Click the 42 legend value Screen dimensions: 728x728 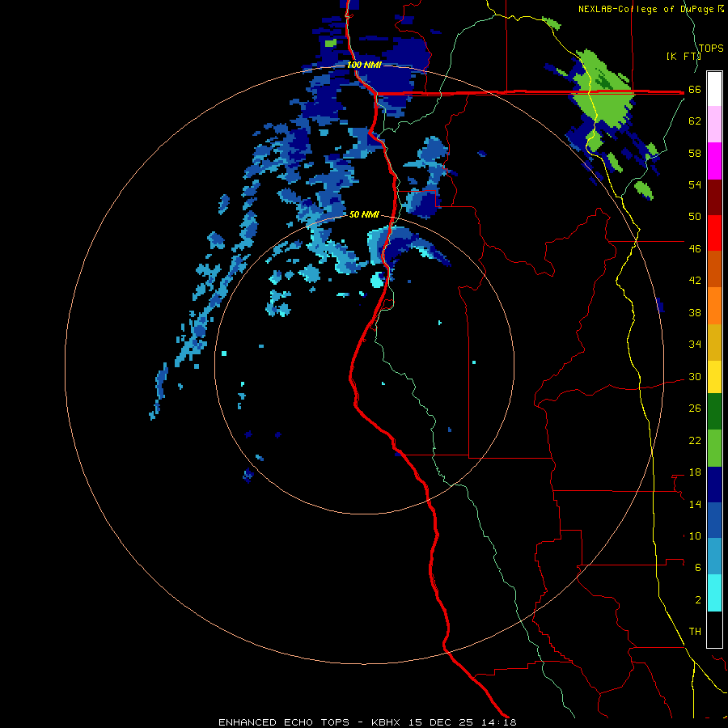click(x=695, y=281)
